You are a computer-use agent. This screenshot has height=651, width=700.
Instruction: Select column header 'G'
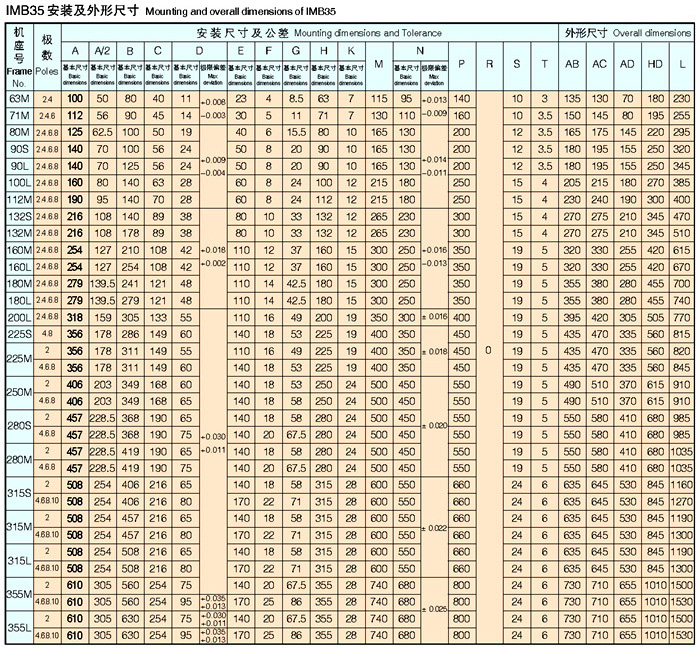pyautogui.click(x=296, y=51)
